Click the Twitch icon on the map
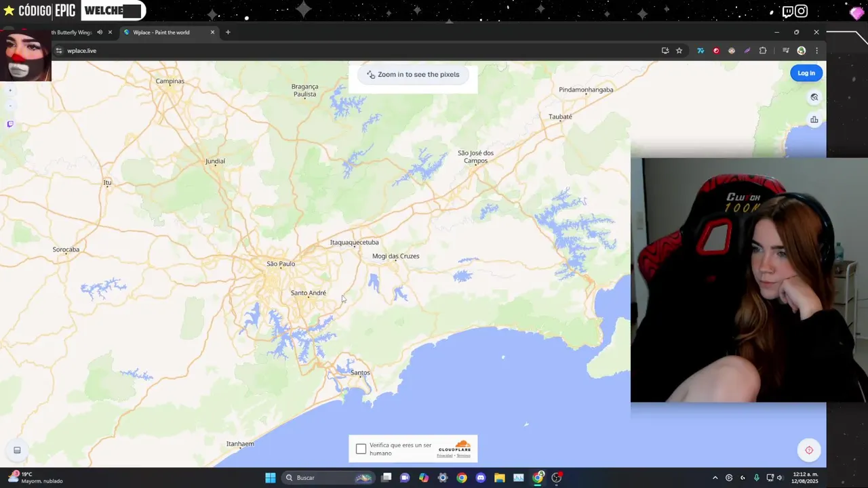Screen dimensions: 868x488 pyautogui.click(x=10, y=125)
